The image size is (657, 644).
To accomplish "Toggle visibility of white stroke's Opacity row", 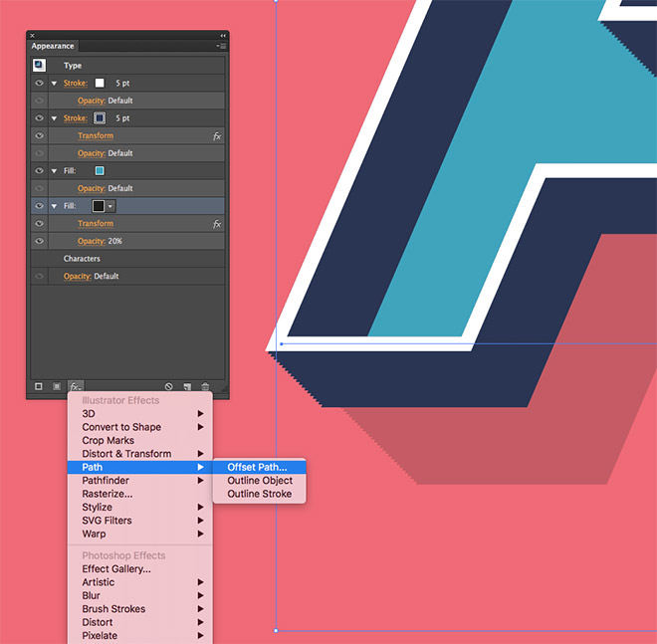I will 40,101.
